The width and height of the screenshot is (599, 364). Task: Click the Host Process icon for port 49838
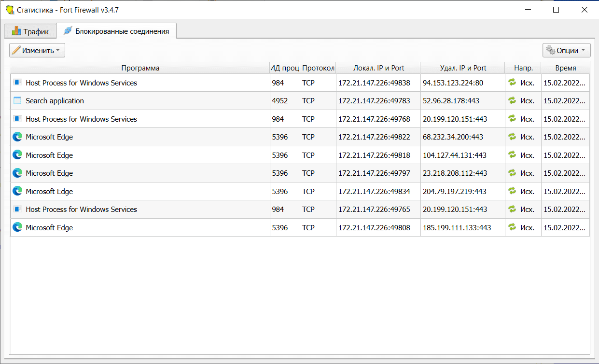tap(17, 83)
